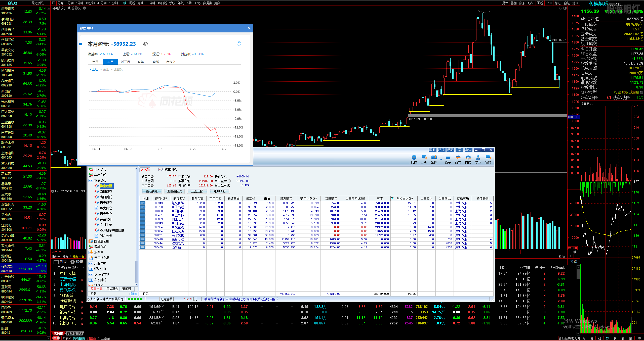Click the 账户清仓 button
The height and width of the screenshot is (341, 644).
(220, 191)
